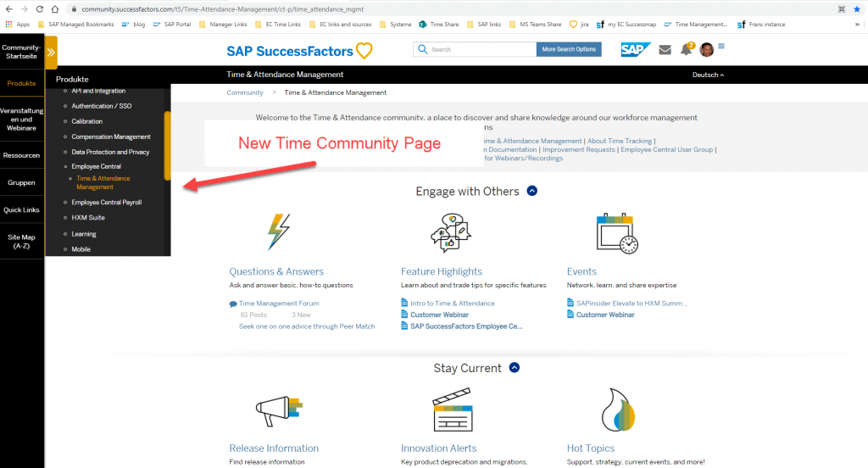The width and height of the screenshot is (868, 468).
Task: Select Time & Attendance Management submenu item
Action: click(x=103, y=183)
